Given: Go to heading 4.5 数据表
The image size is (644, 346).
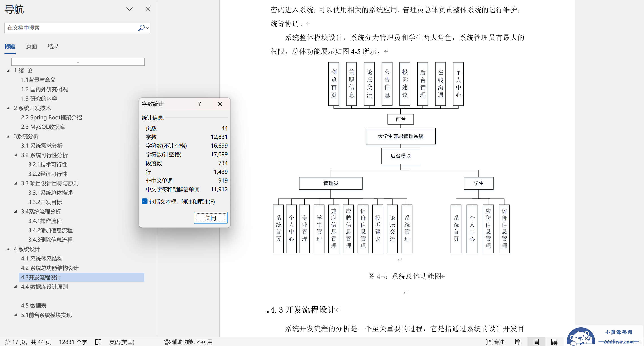Looking at the screenshot, I should point(34,305).
